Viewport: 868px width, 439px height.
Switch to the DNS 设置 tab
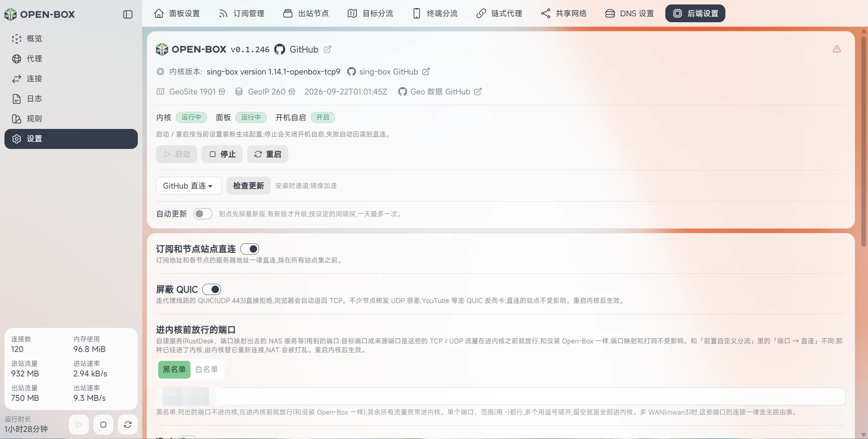[x=630, y=13]
